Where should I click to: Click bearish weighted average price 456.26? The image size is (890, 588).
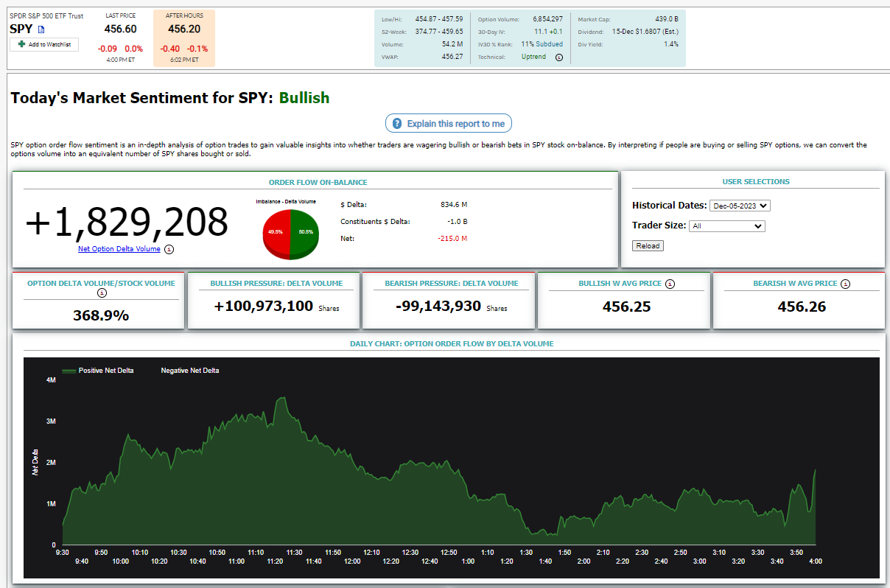[802, 307]
